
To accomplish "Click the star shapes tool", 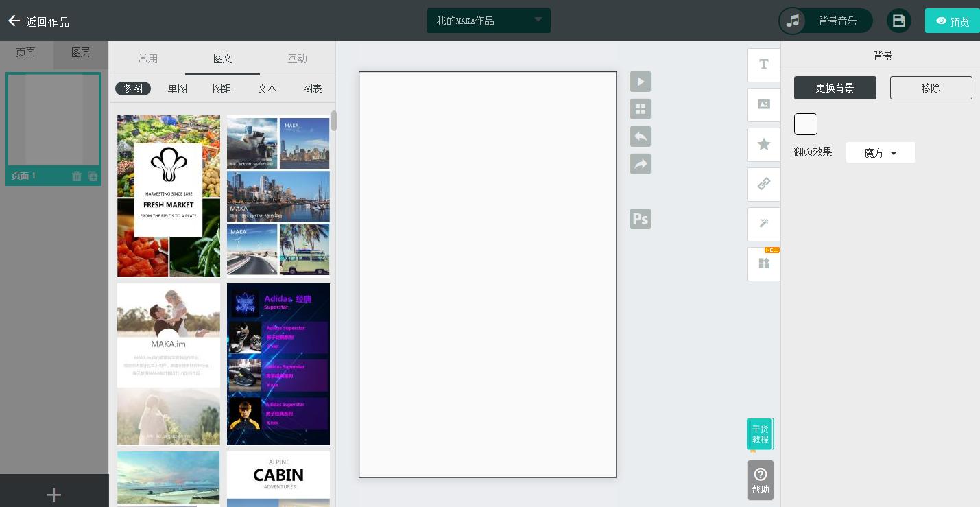I will (x=763, y=144).
